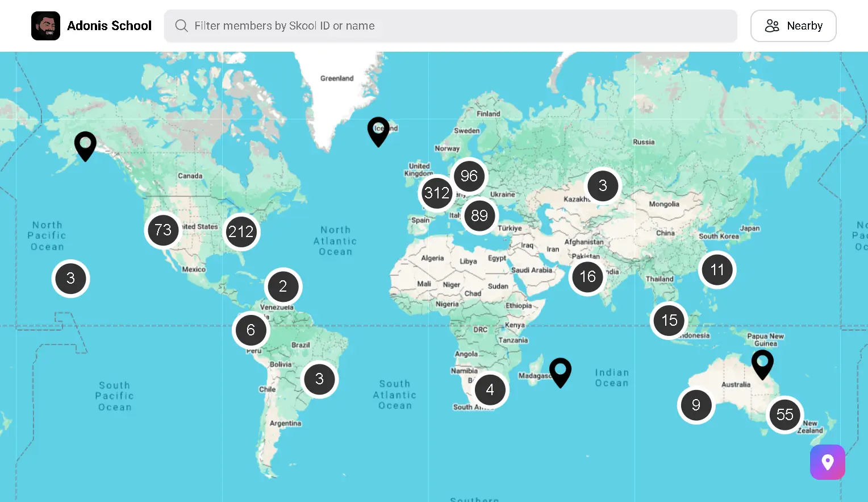Click the 73 cluster over western United States
This screenshot has height=502, width=868.
point(162,230)
